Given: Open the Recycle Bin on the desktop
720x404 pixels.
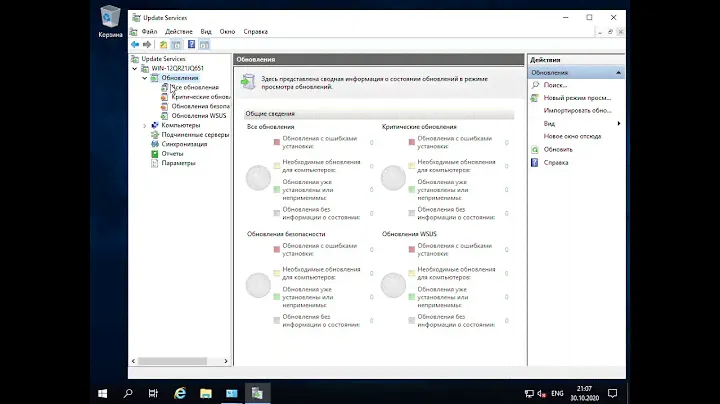Looking at the screenshot, I should point(109,17).
